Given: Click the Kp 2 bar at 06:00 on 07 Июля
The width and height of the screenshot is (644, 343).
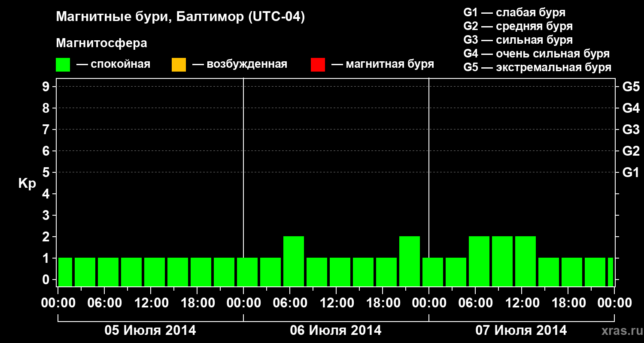Looking at the screenshot, I should [479, 261].
